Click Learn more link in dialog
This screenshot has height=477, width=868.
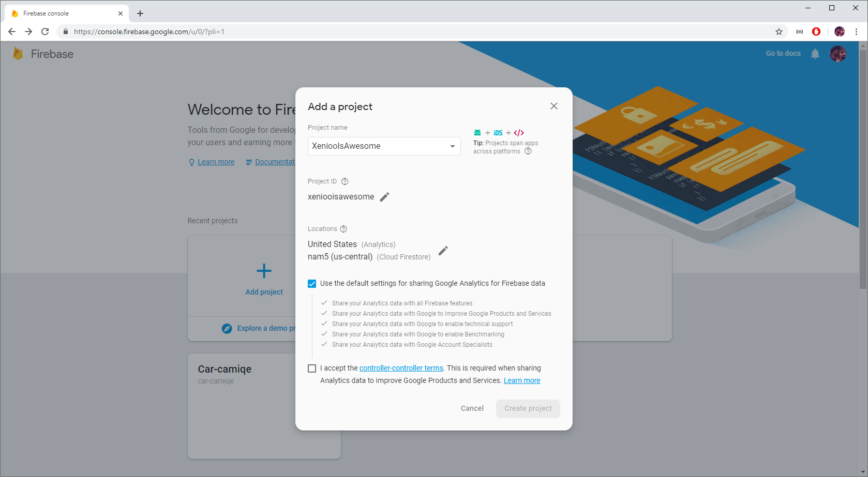[x=522, y=380]
